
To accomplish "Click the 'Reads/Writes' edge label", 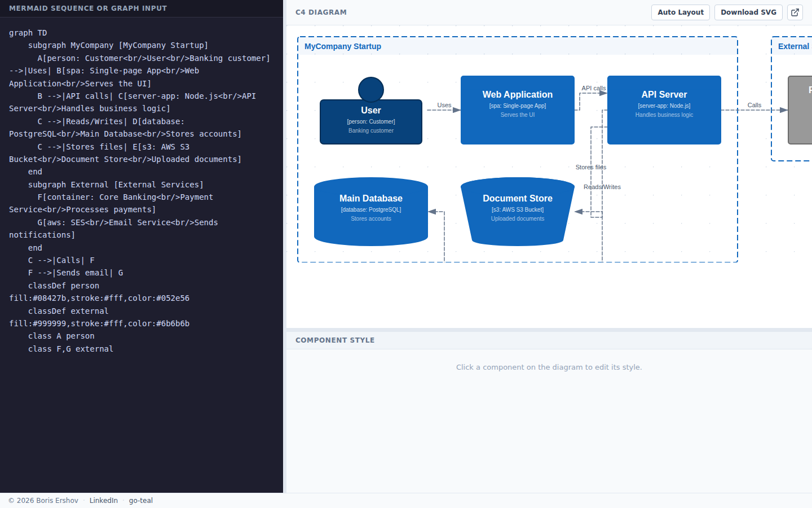I will point(602,187).
